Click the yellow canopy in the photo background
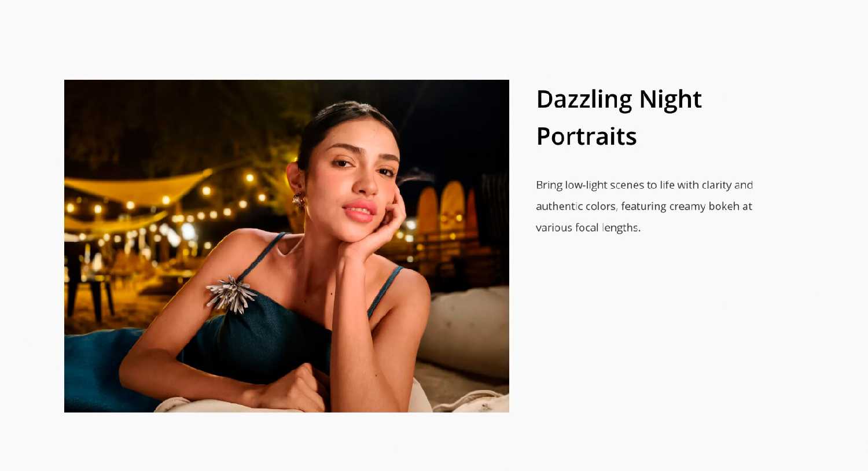The height and width of the screenshot is (471, 868). [x=136, y=188]
